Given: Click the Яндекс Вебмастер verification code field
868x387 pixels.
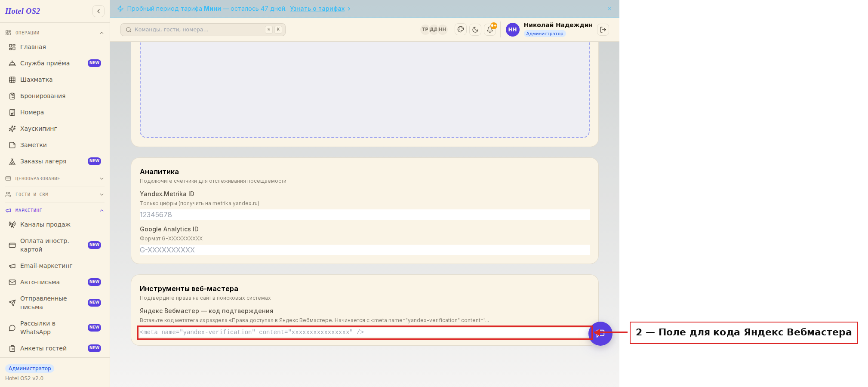Looking at the screenshot, I should 364,332.
